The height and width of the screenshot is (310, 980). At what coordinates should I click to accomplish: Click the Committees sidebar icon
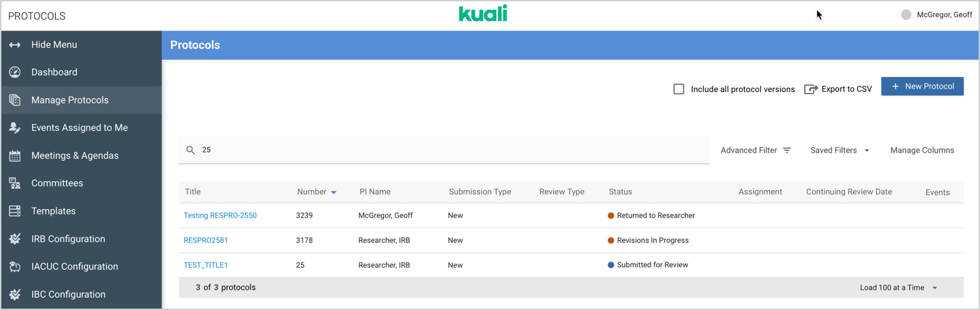point(15,183)
